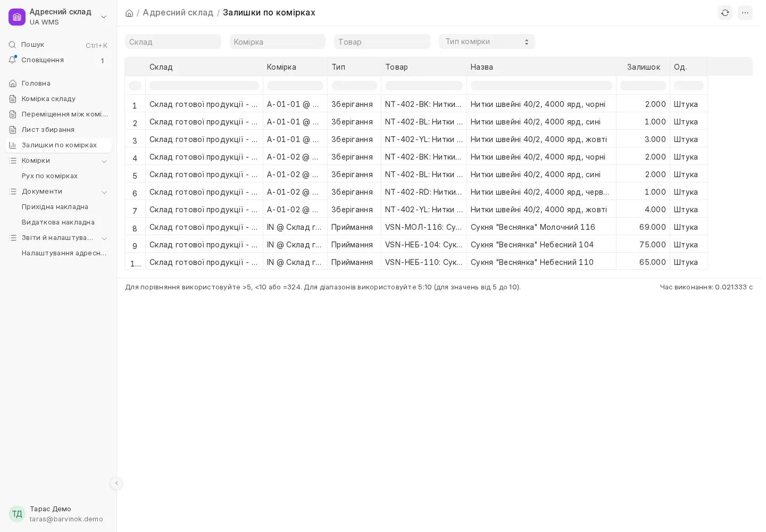Image resolution: width=766 pixels, height=532 pixels.
Task: Open Тарас Демо user profile menu
Action: 58,514
